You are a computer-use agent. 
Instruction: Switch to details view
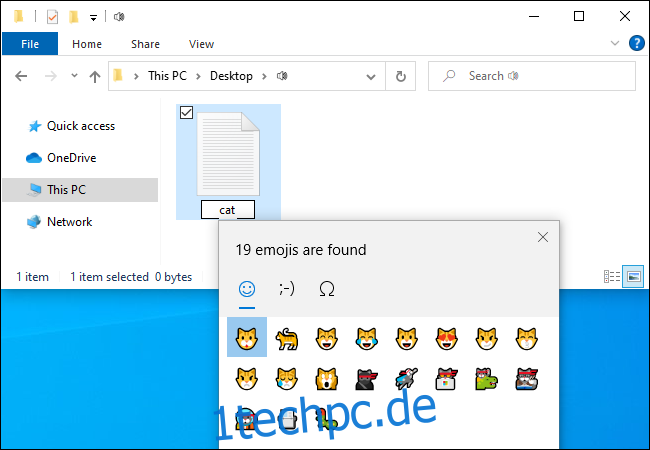(x=612, y=276)
